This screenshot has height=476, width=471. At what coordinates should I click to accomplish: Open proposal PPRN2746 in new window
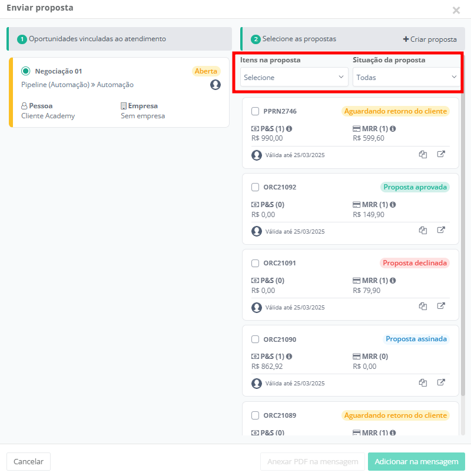coord(441,155)
